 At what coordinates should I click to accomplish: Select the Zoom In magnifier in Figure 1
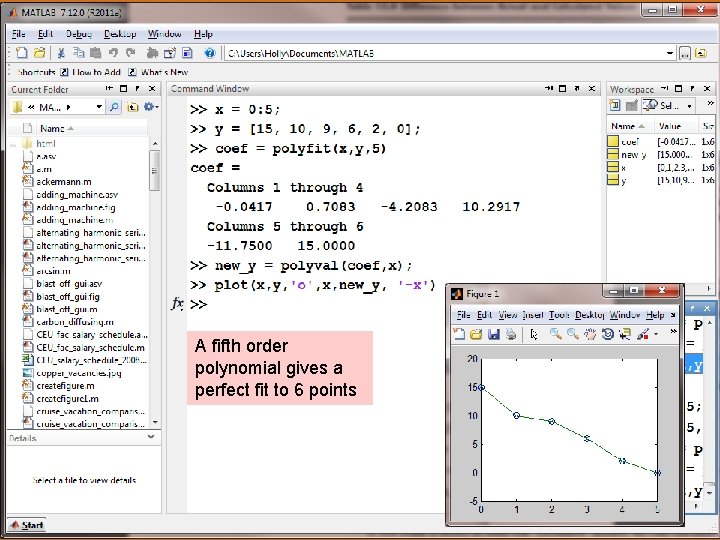click(556, 334)
